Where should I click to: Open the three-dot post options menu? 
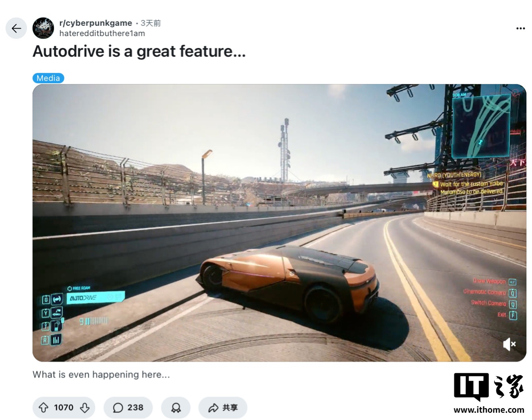521,29
